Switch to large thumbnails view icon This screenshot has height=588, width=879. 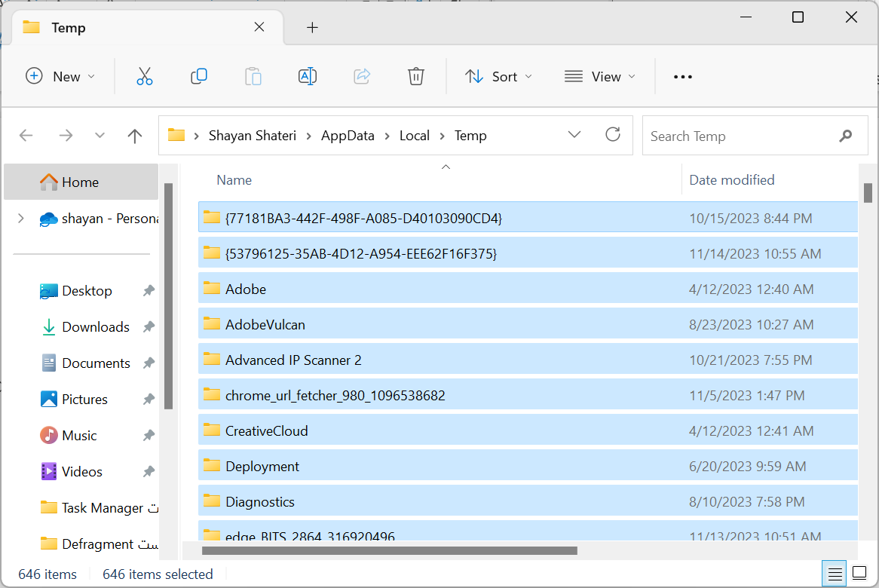tap(859, 573)
